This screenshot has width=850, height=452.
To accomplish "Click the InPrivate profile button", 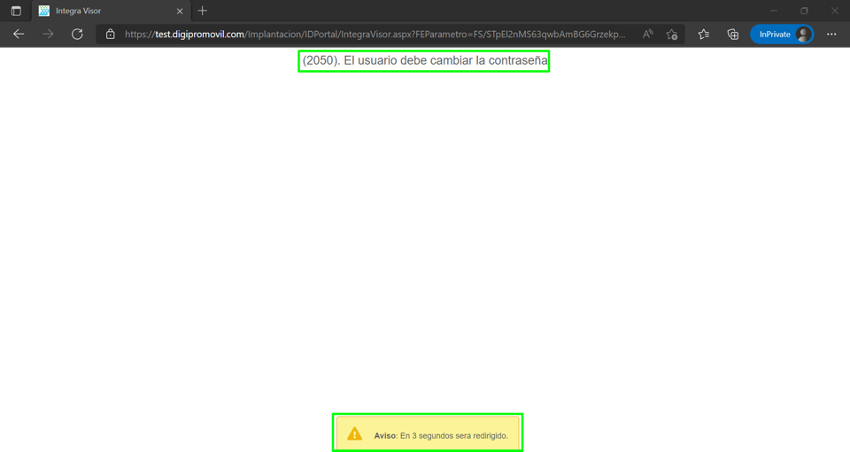I will tap(781, 34).
